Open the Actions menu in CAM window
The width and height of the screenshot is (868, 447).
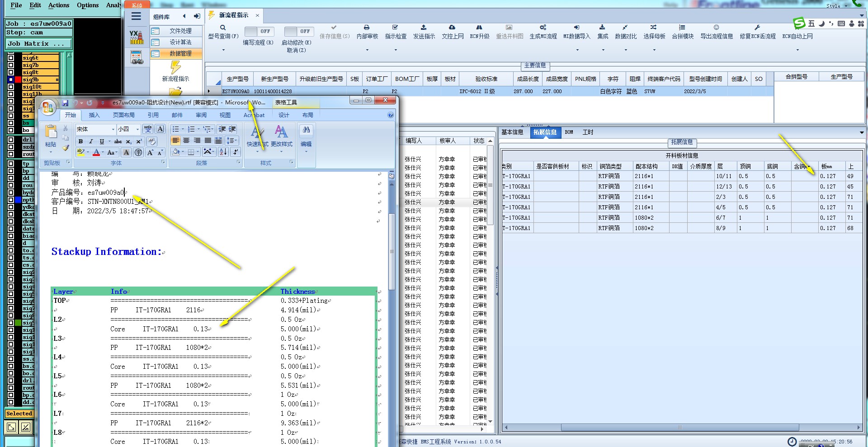[x=59, y=5]
